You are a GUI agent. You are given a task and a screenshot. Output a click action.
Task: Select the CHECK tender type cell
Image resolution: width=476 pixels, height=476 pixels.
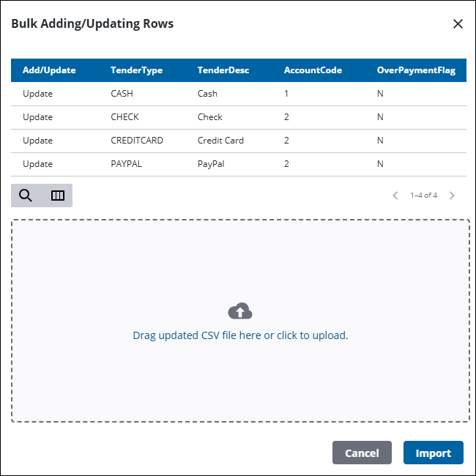124,117
